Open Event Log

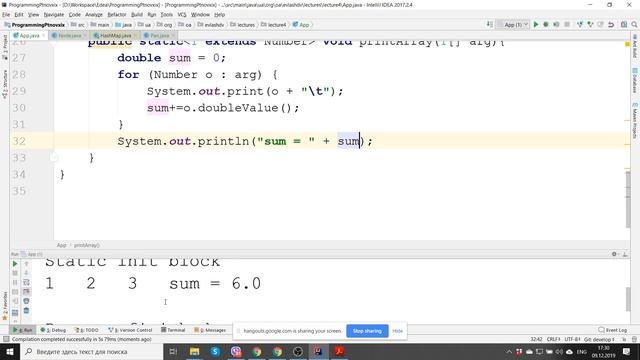pyautogui.click(x=613, y=330)
